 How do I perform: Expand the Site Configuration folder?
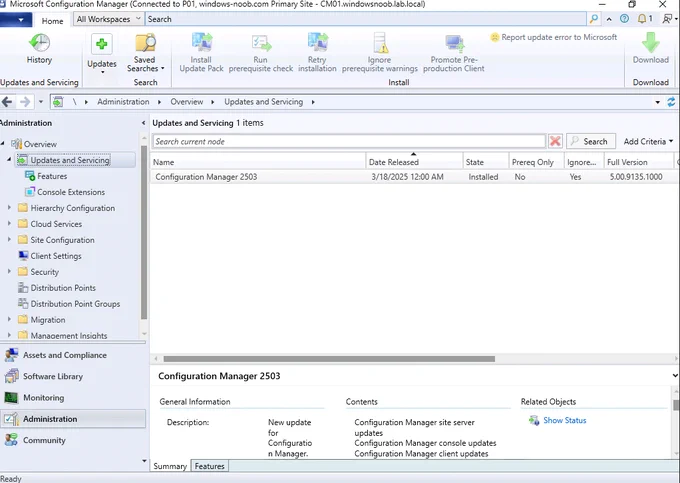pos(9,240)
